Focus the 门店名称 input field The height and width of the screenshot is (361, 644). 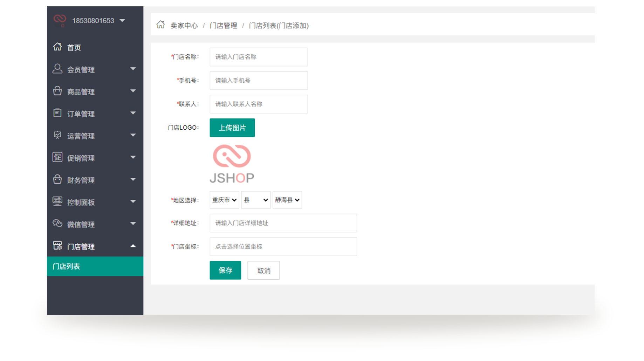259,57
